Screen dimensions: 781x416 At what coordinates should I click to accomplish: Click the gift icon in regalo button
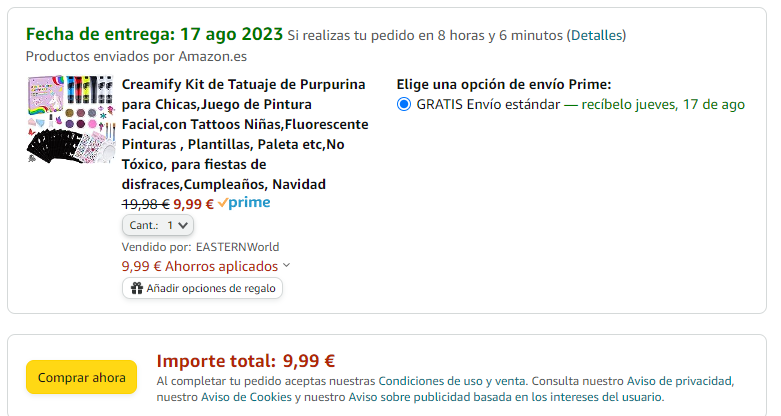[136, 288]
